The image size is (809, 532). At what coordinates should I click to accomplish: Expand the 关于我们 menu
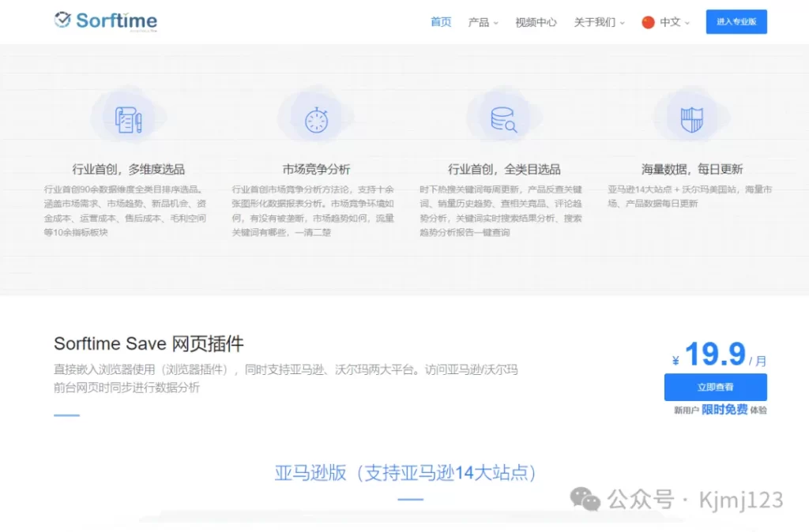pos(599,22)
